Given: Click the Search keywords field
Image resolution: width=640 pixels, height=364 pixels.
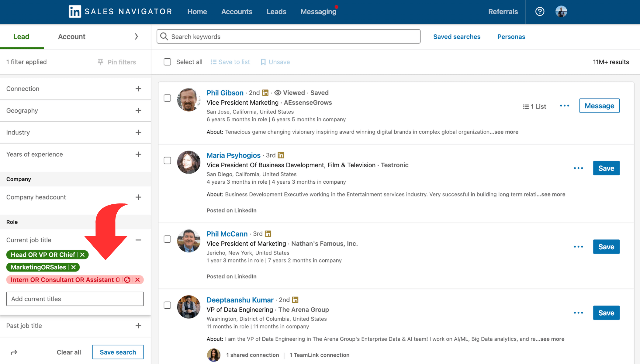Looking at the screenshot, I should pyautogui.click(x=288, y=36).
